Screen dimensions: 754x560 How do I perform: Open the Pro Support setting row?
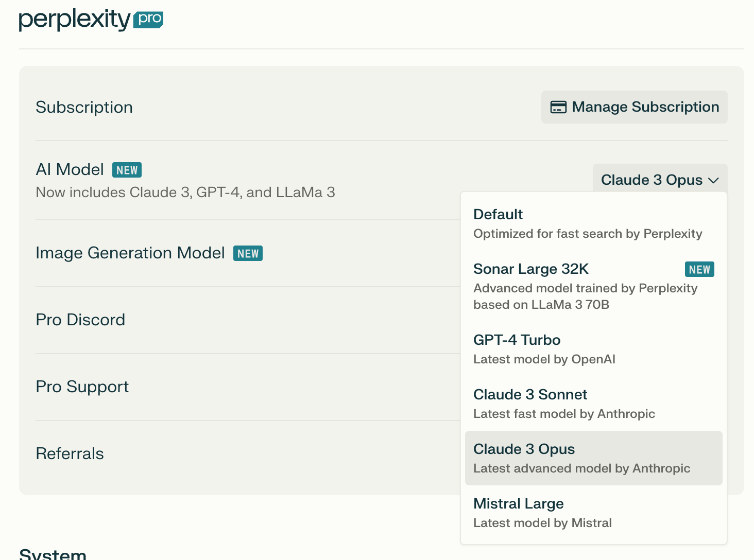click(82, 387)
